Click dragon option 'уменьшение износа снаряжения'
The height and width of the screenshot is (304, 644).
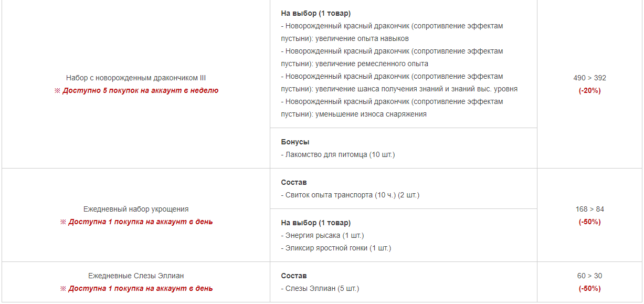click(392, 108)
